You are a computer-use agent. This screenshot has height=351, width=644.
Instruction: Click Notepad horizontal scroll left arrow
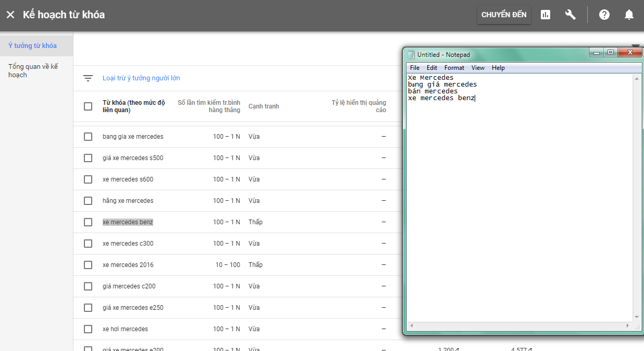click(x=411, y=326)
